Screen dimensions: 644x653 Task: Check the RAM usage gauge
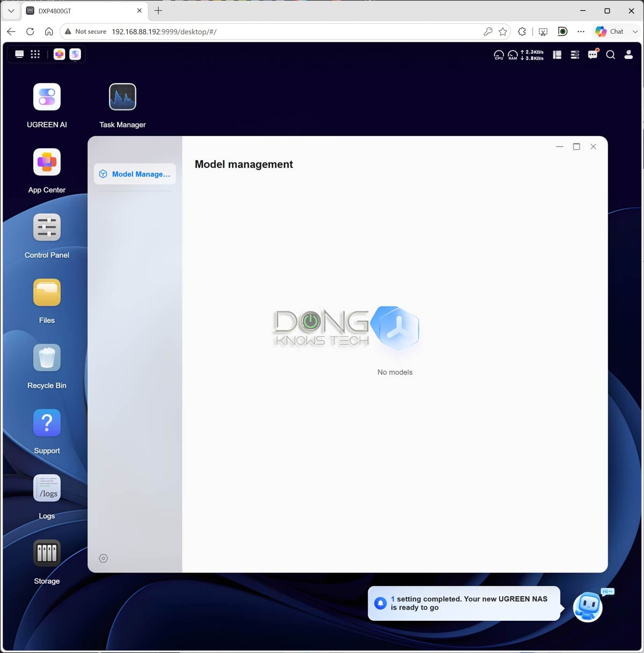(x=513, y=55)
